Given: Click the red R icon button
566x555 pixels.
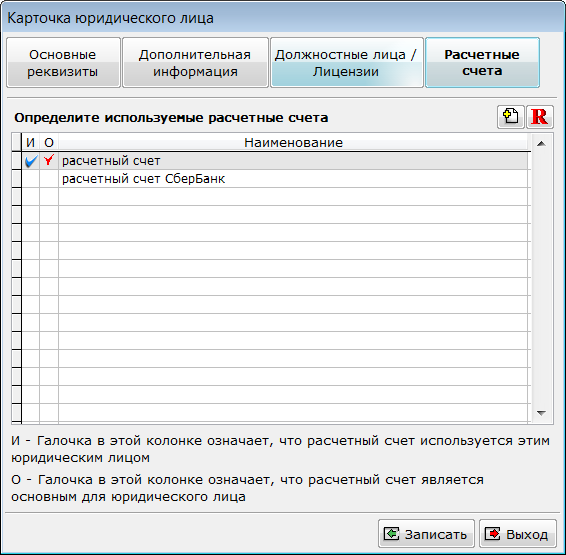Looking at the screenshot, I should pos(540,117).
